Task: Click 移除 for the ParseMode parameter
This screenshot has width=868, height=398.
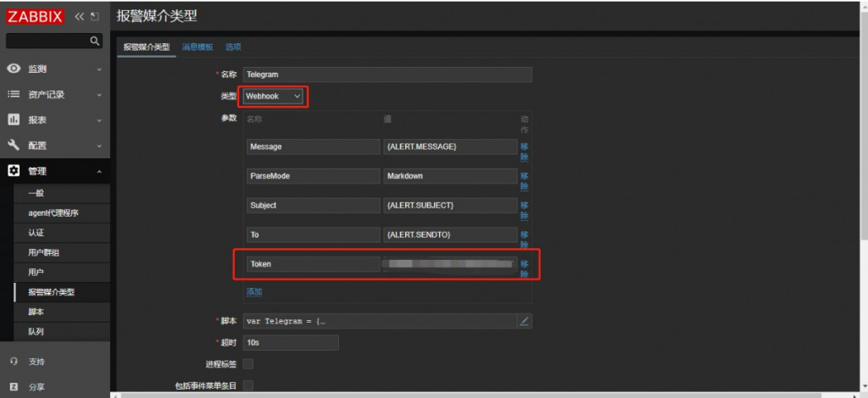Action: (x=524, y=180)
